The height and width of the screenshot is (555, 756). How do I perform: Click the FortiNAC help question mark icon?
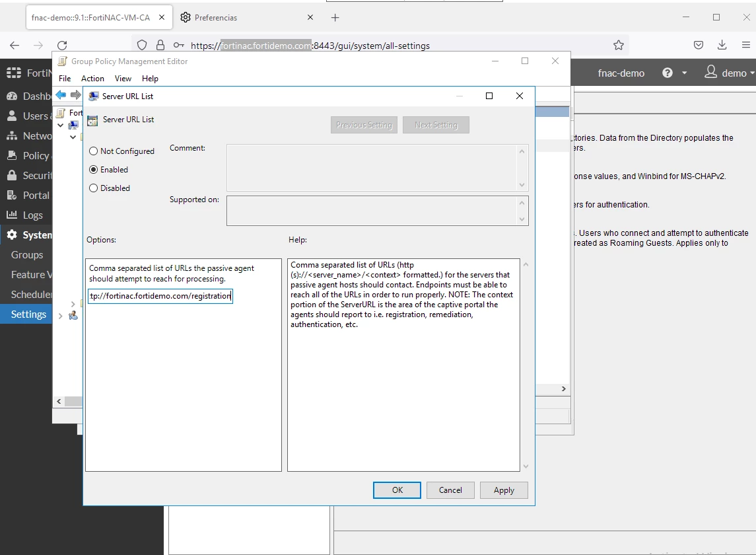click(668, 73)
